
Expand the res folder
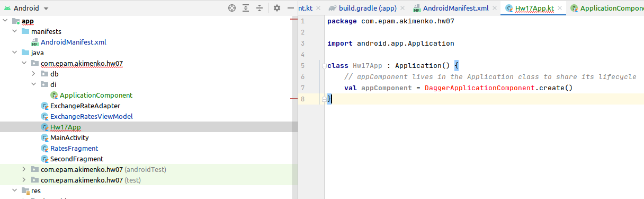15,191
